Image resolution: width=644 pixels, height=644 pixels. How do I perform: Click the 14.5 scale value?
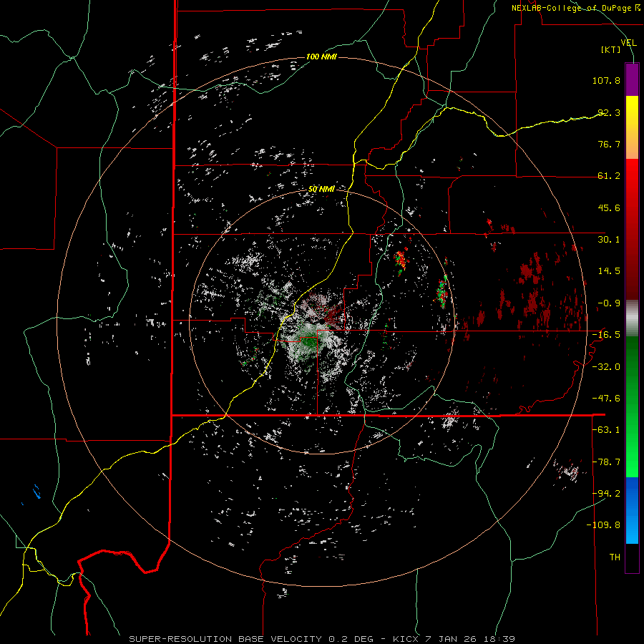[609, 271]
